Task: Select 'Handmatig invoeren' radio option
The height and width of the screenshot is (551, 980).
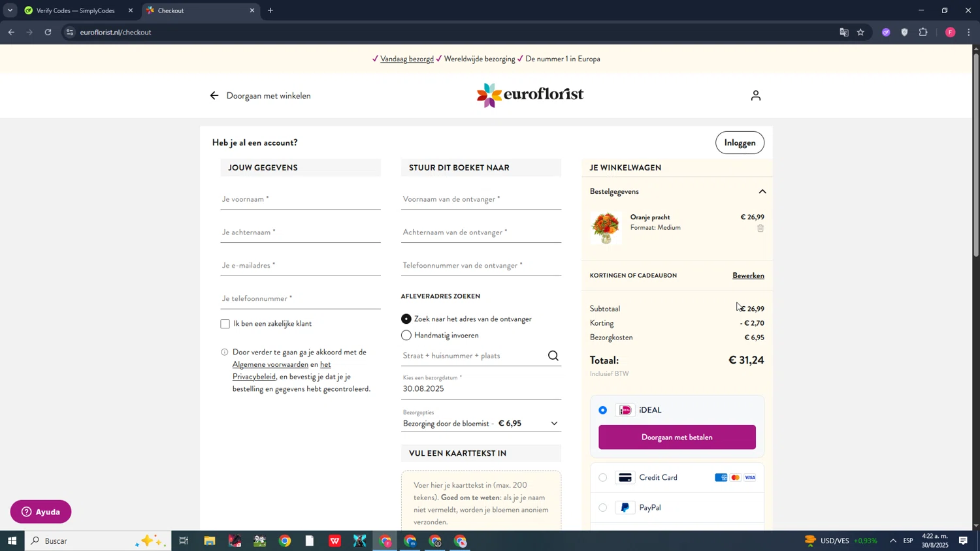Action: coord(406,336)
